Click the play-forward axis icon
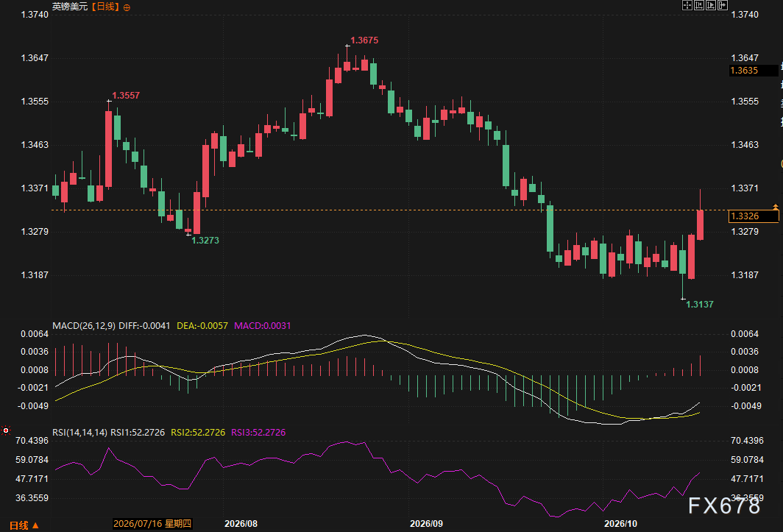Image resolution: width=783 pixels, height=532 pixels. tap(711, 5)
